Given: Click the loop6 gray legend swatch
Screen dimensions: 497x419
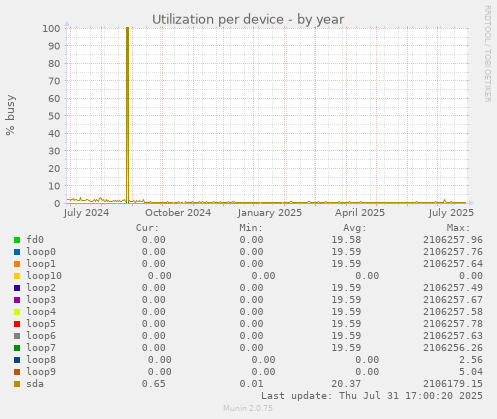Looking at the screenshot, I should click(x=17, y=336).
